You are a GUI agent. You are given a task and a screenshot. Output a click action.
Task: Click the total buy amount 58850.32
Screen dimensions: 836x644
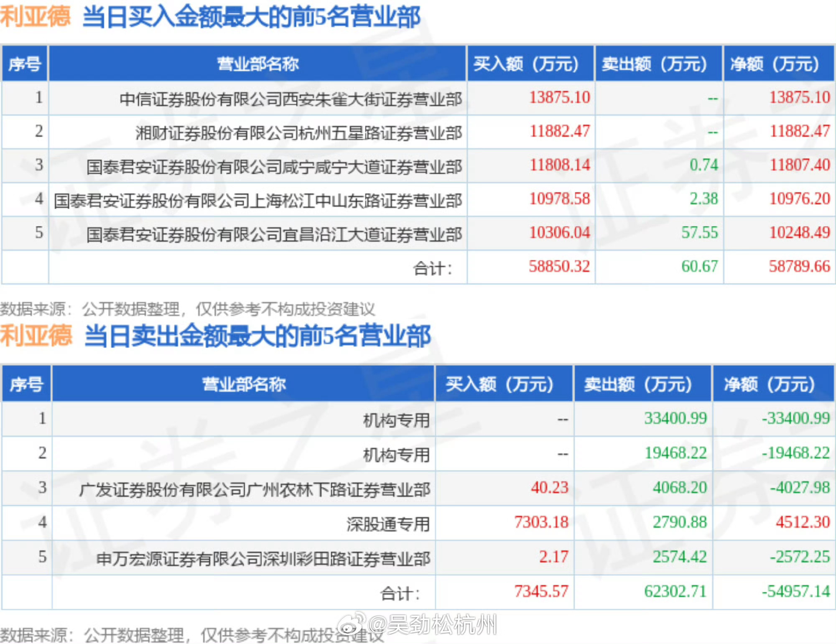[x=559, y=266]
